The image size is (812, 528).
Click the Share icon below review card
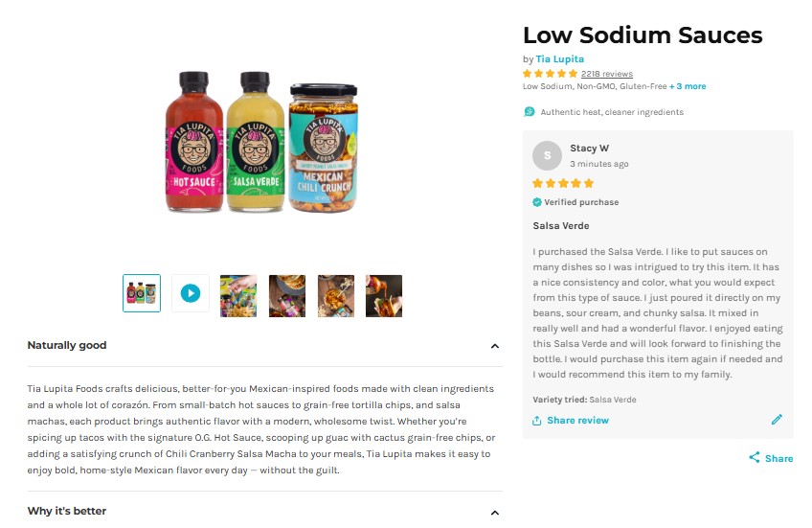point(755,458)
